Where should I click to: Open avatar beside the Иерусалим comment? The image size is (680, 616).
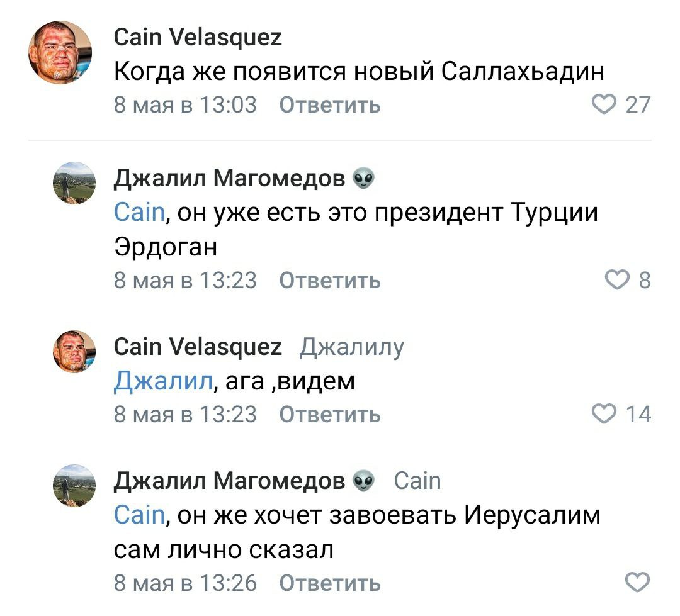tap(74, 486)
